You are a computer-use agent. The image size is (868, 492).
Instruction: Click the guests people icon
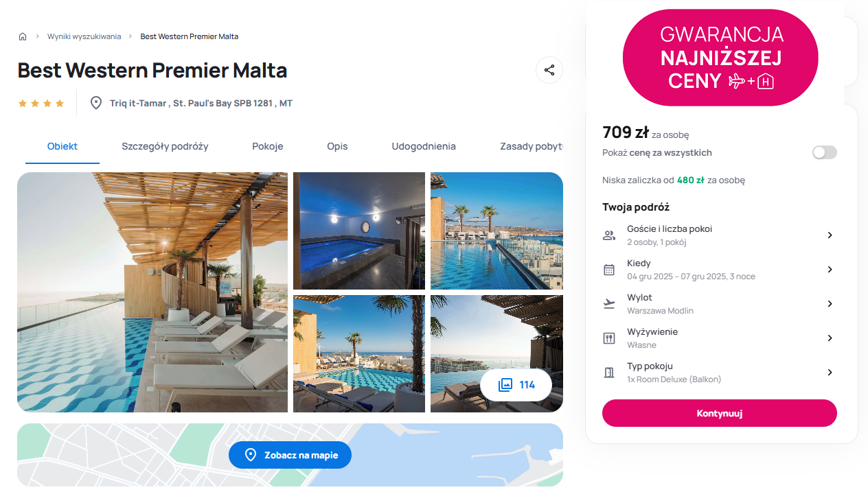(609, 235)
